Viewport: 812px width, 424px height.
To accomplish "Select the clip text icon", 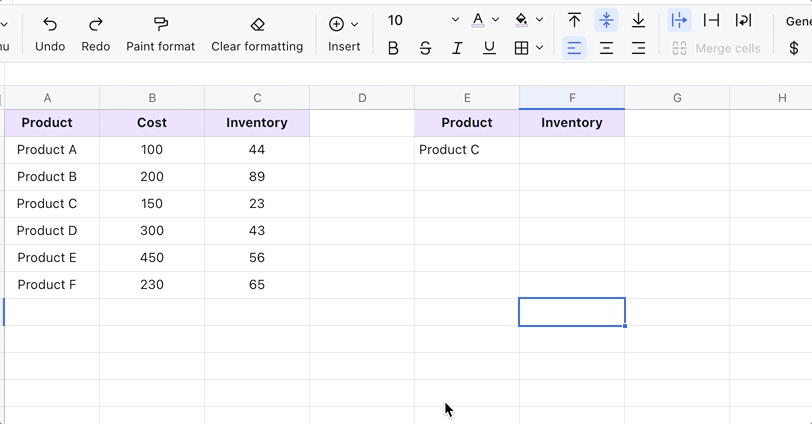I will click(711, 20).
